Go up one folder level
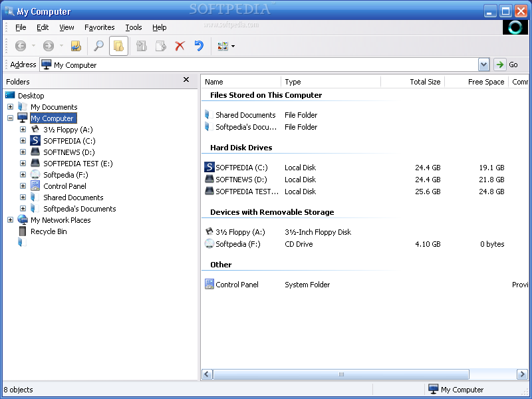The image size is (532, 399). point(76,46)
